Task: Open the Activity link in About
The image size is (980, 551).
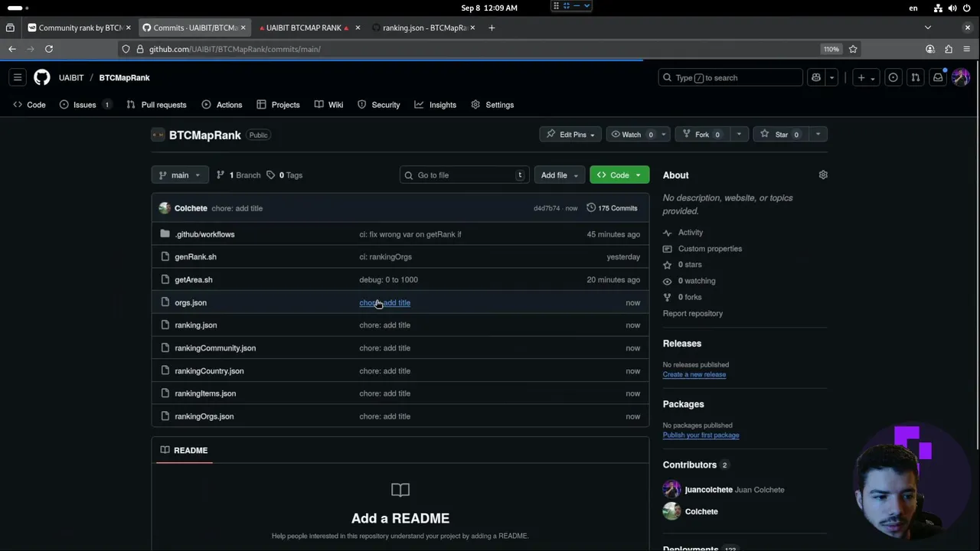Action: 690,233
